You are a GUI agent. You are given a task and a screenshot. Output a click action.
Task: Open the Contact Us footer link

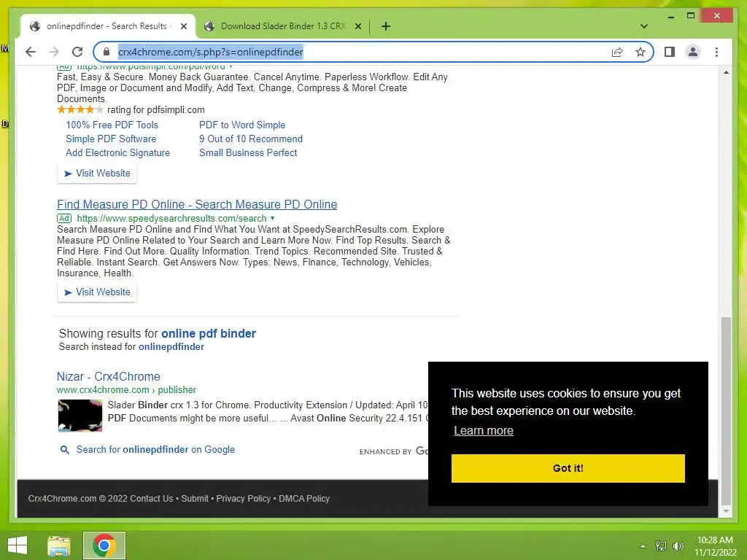click(x=152, y=499)
